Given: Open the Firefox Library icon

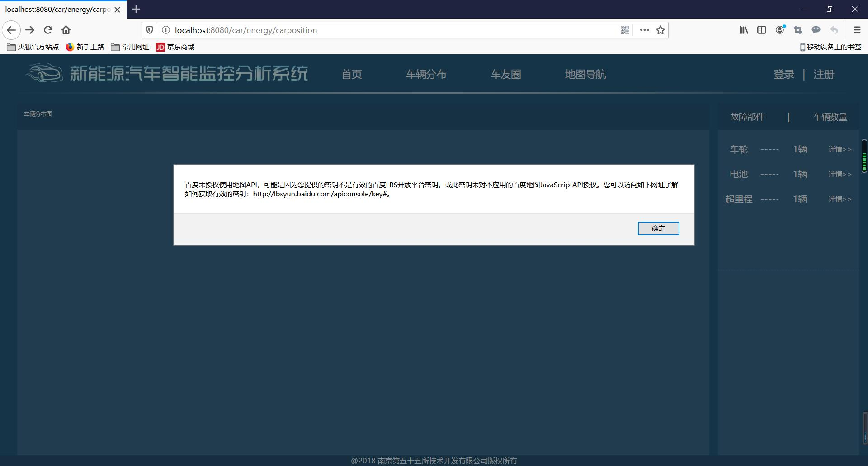Looking at the screenshot, I should coord(744,30).
